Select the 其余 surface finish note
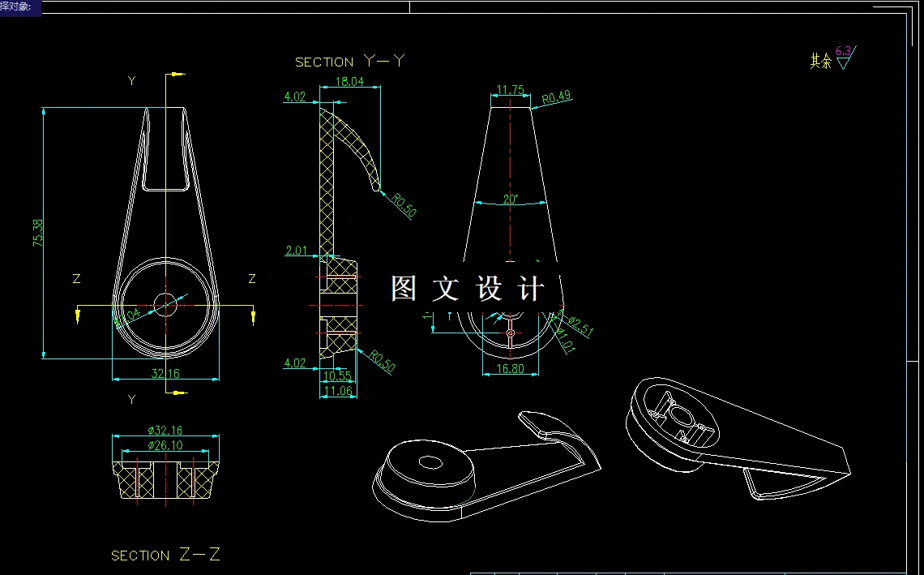Screen dimensions: 924x575 820,61
